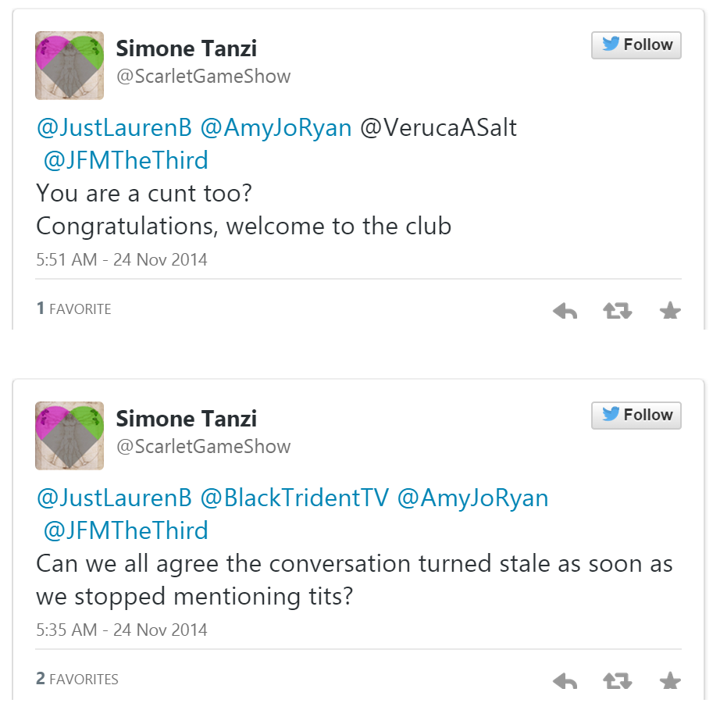Screen dimensions: 720x728
Task: Open the @BlackTridentTV mention
Action: (x=294, y=498)
